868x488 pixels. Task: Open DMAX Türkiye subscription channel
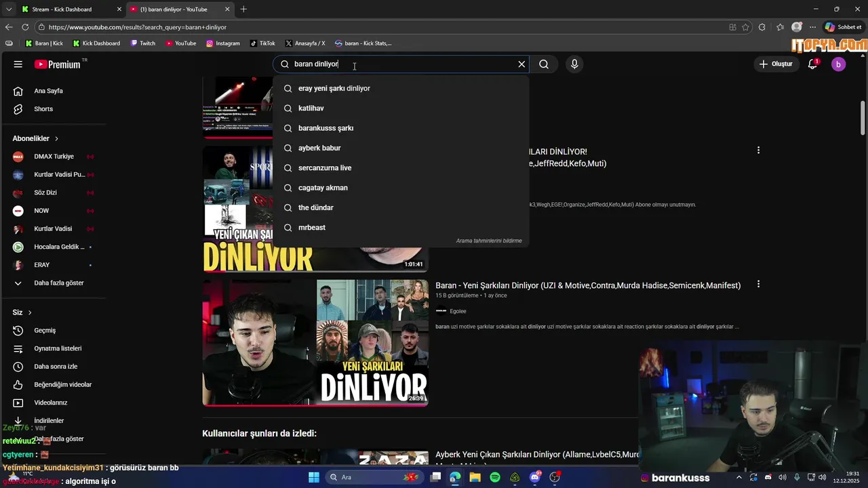point(53,157)
